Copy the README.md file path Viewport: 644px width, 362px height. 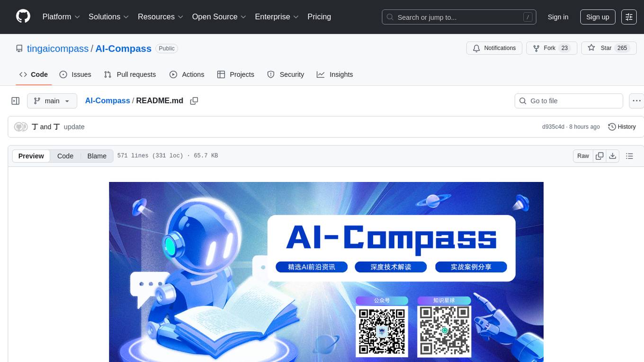coord(194,101)
